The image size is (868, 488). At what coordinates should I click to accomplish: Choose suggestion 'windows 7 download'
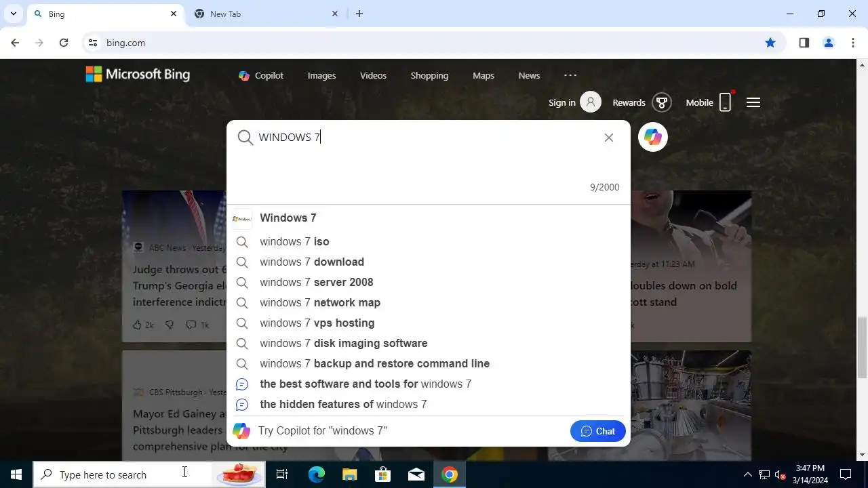coord(429,262)
